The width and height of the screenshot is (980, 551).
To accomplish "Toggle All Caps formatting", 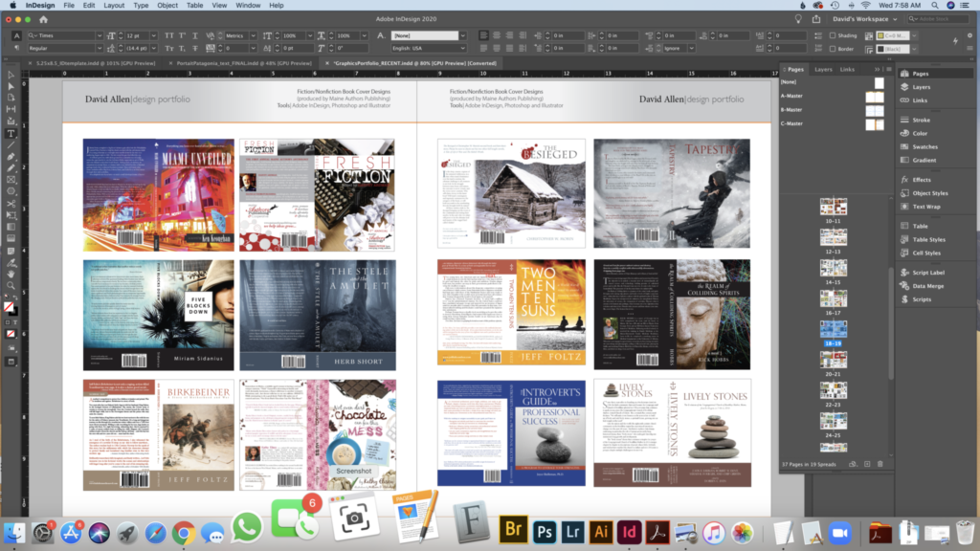I will [x=168, y=35].
